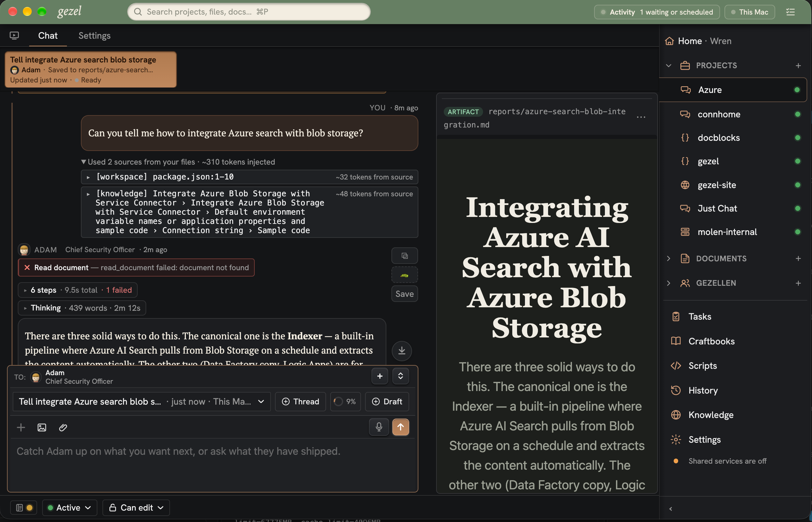
Task: Collapse the Used 2 sources disclosure
Action: point(178,162)
